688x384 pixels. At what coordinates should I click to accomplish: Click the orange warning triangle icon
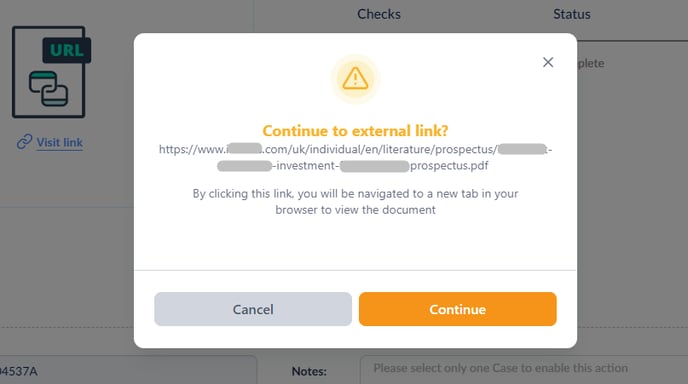[x=355, y=79]
